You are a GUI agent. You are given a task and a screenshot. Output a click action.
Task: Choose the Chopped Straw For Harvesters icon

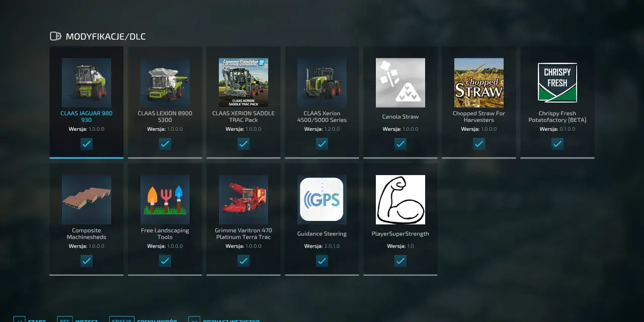[x=479, y=83]
